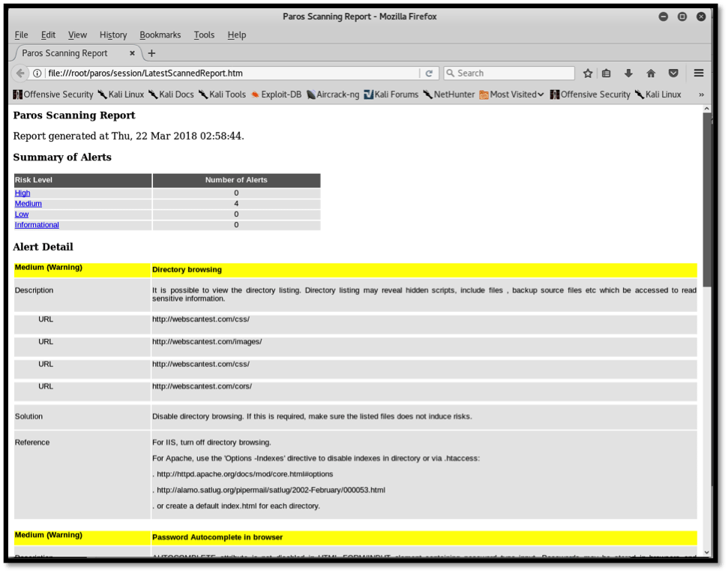This screenshot has height=573, width=728.
Task: Click the reload page icon
Action: (429, 73)
